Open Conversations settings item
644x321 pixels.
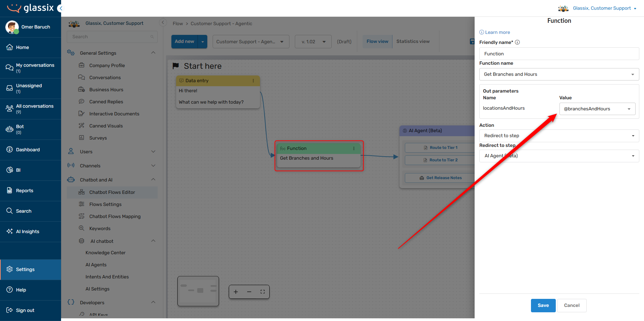click(105, 77)
